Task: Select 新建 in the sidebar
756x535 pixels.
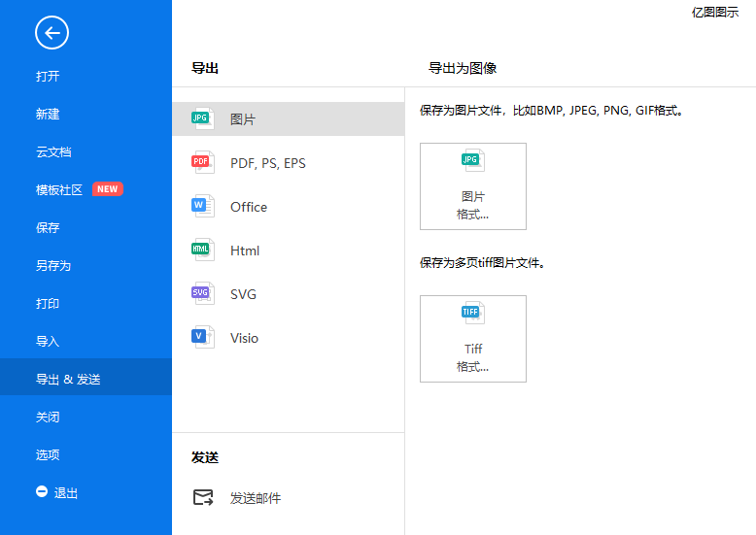Action: (48, 115)
